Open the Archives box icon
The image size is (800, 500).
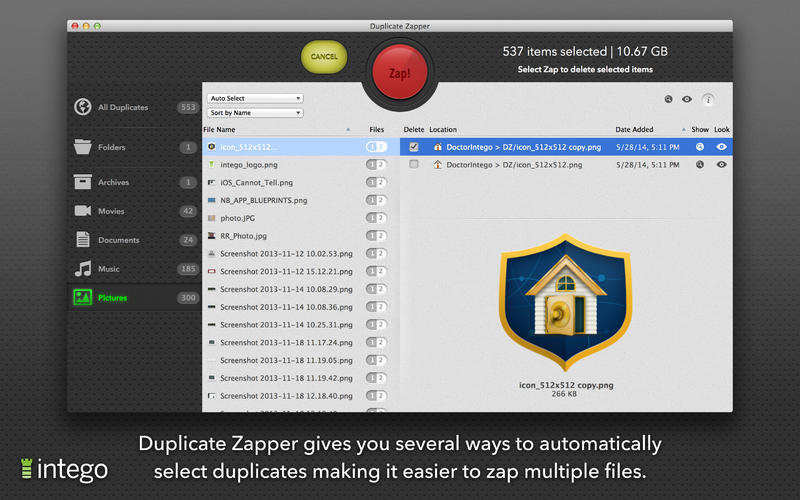(83, 182)
